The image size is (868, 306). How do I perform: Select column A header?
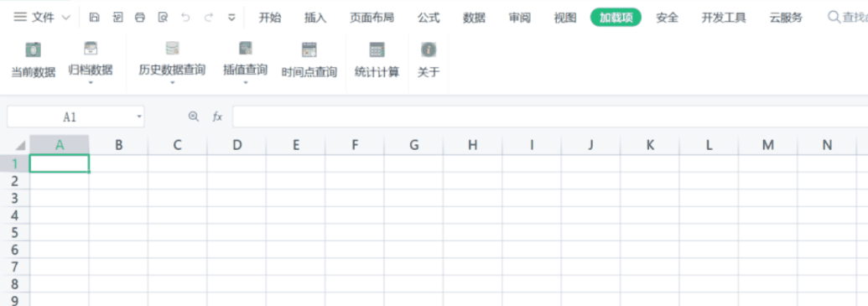[60, 145]
